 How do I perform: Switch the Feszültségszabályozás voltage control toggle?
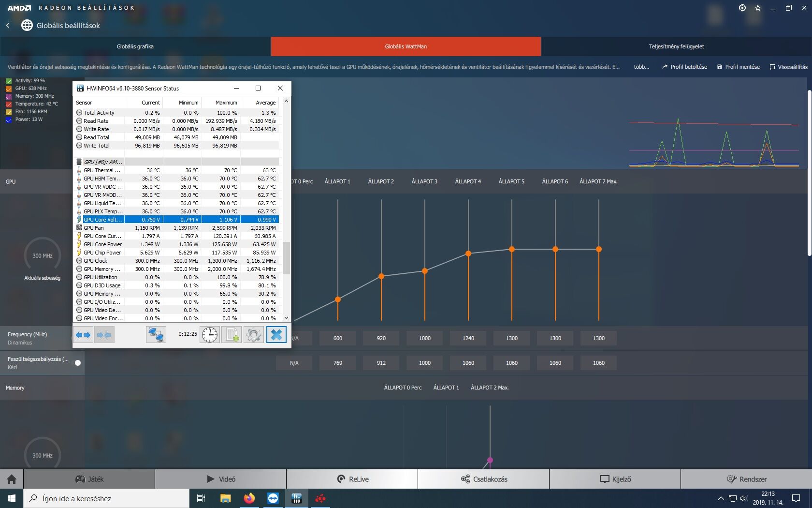pyautogui.click(x=78, y=363)
